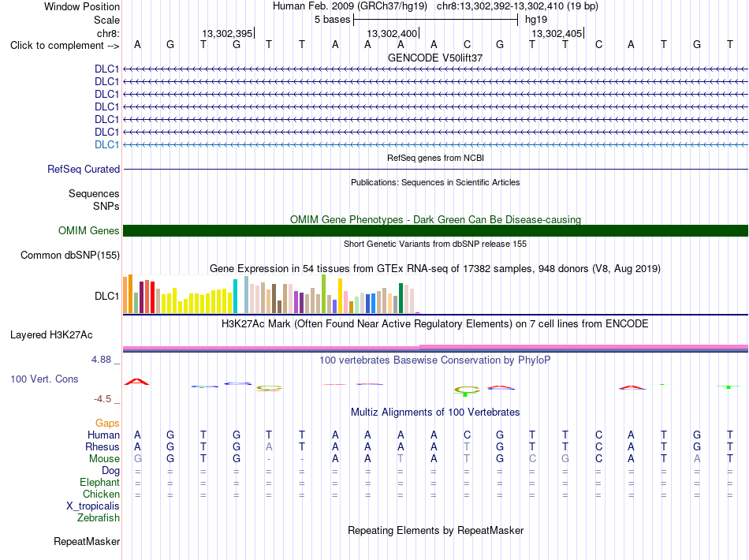
Task: Click the 100 Vert. Cons label
Action: [44, 379]
